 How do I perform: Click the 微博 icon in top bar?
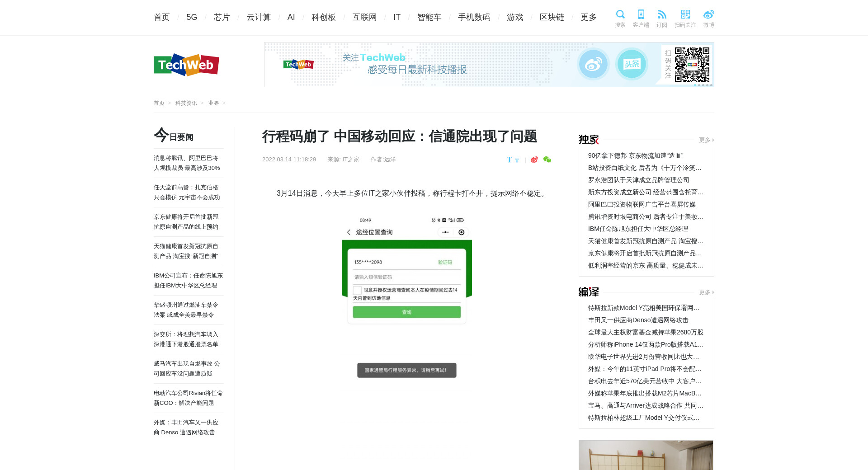point(708,15)
